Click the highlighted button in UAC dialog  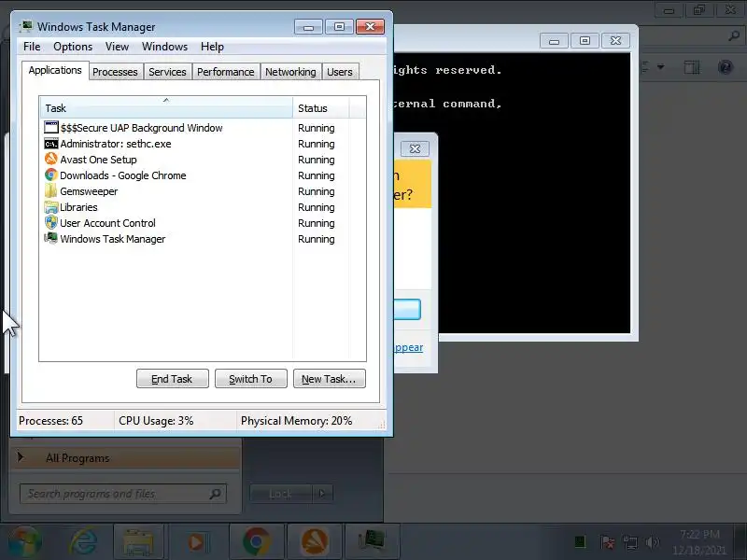[x=407, y=310]
